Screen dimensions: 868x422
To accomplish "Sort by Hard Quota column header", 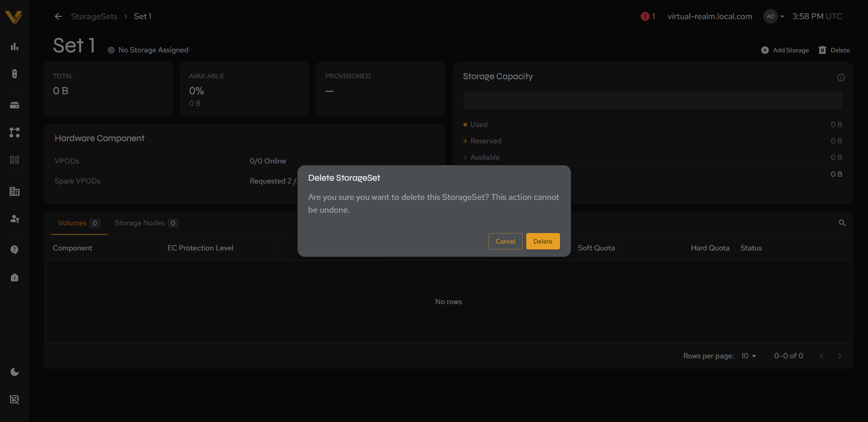I will [x=710, y=248].
